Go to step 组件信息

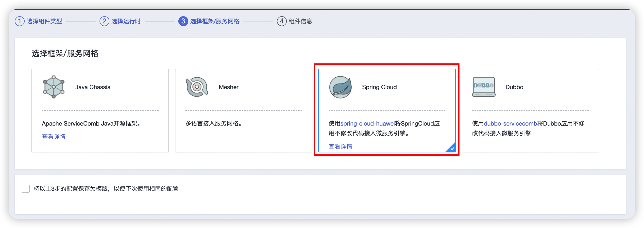coord(301,21)
